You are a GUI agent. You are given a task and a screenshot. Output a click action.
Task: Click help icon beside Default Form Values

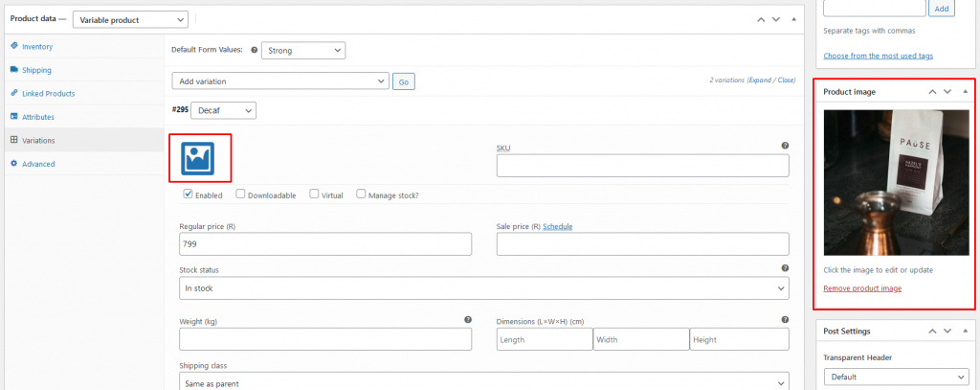coord(254,50)
